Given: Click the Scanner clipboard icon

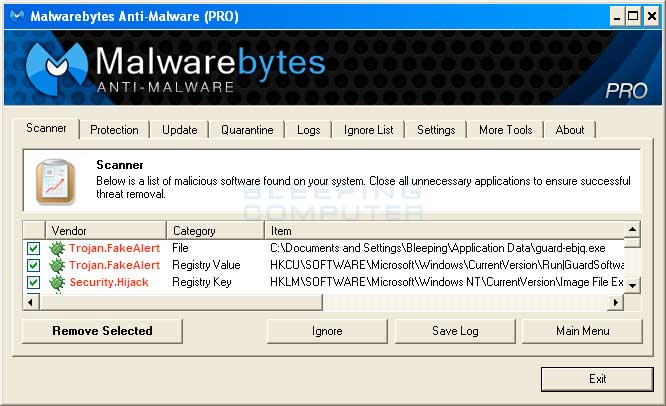Looking at the screenshot, I should (x=55, y=181).
